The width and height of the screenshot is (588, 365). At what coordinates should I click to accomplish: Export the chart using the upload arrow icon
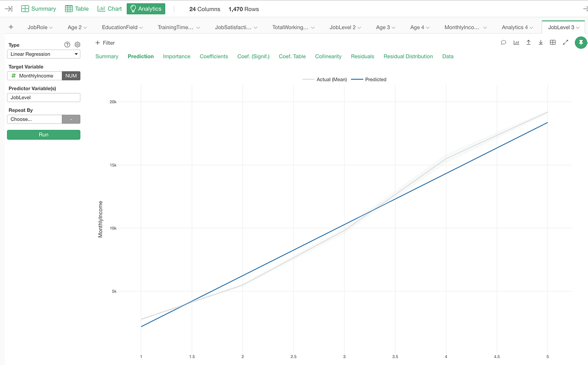[x=528, y=42]
